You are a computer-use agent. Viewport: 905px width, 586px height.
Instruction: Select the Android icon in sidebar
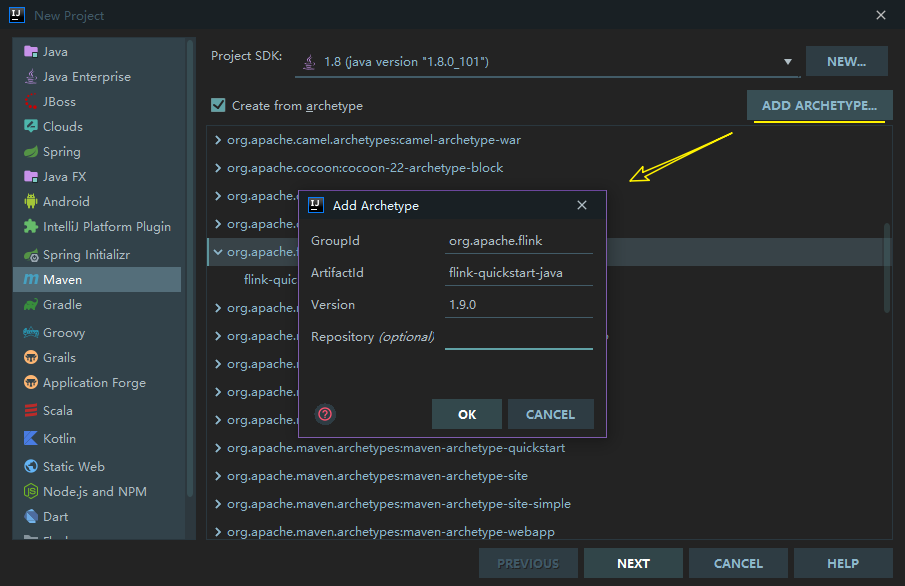(31, 202)
